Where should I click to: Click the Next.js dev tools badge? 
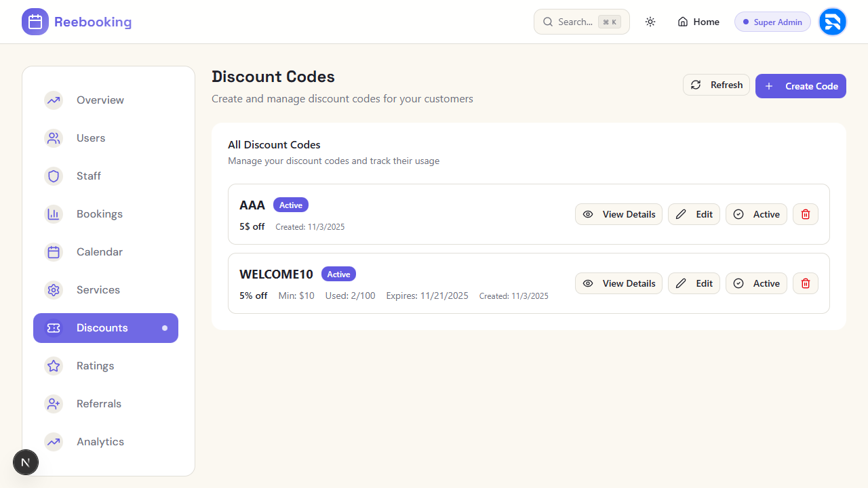26,463
